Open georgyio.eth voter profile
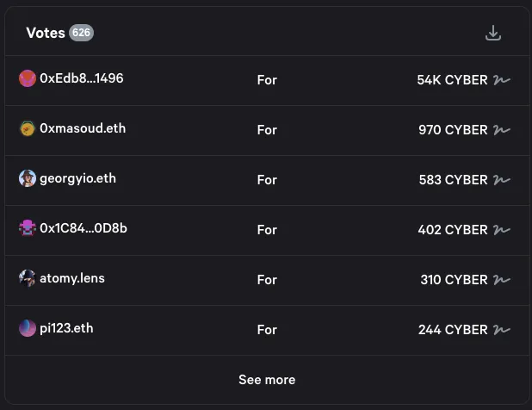Viewport: 532px width, 410px height. (77, 178)
